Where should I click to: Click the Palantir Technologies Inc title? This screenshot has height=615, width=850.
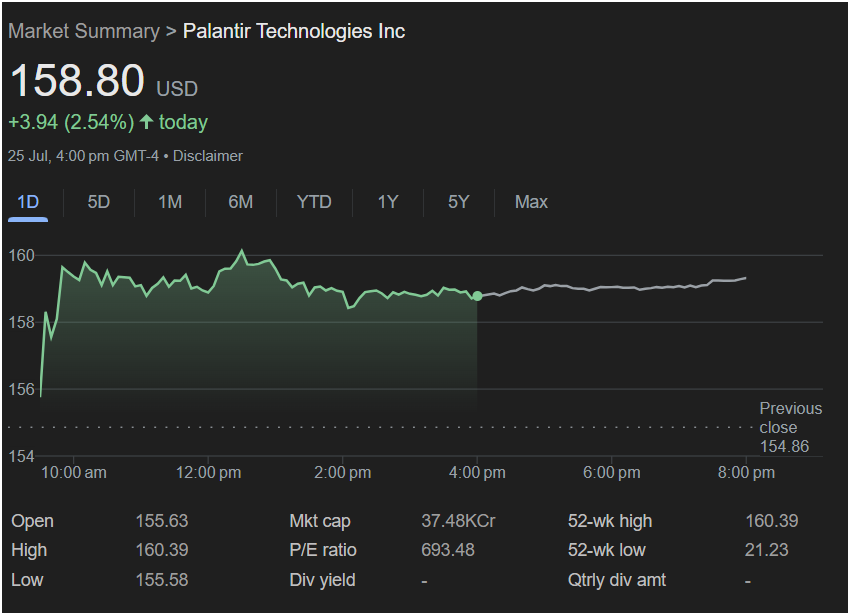[294, 31]
